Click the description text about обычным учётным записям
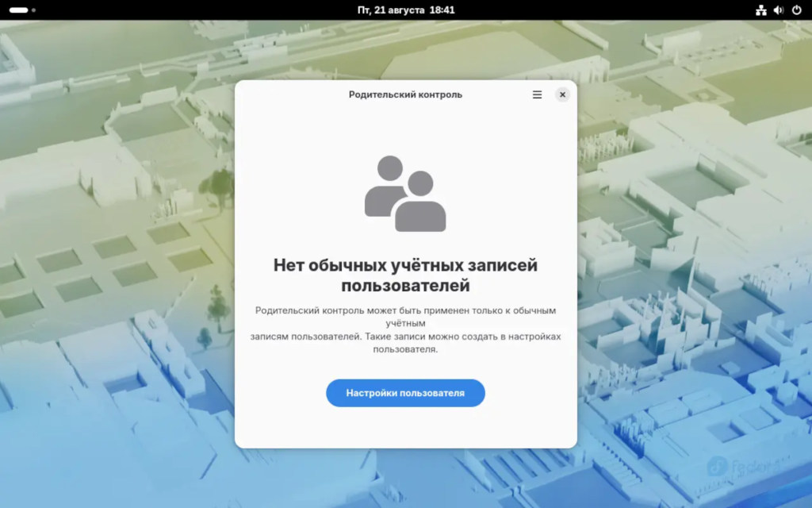The image size is (812, 508). pos(405,329)
